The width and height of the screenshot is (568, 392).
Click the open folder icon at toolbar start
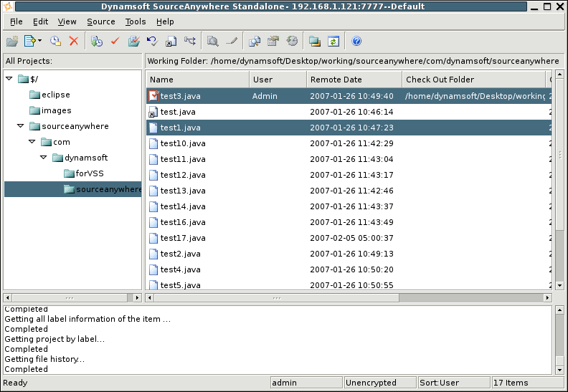[x=11, y=42]
